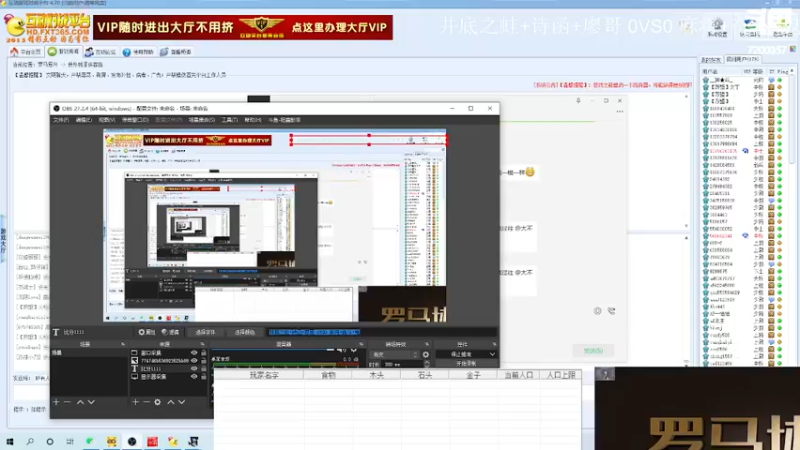Adjust transition duration stepper
The width and height of the screenshot is (800, 450).
(x=427, y=364)
